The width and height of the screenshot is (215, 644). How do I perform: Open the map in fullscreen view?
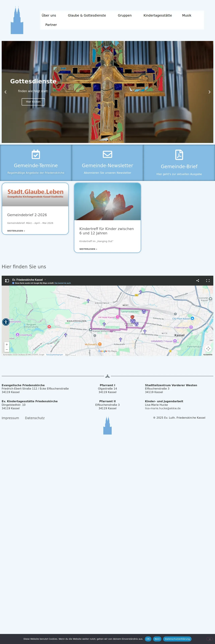point(208,281)
